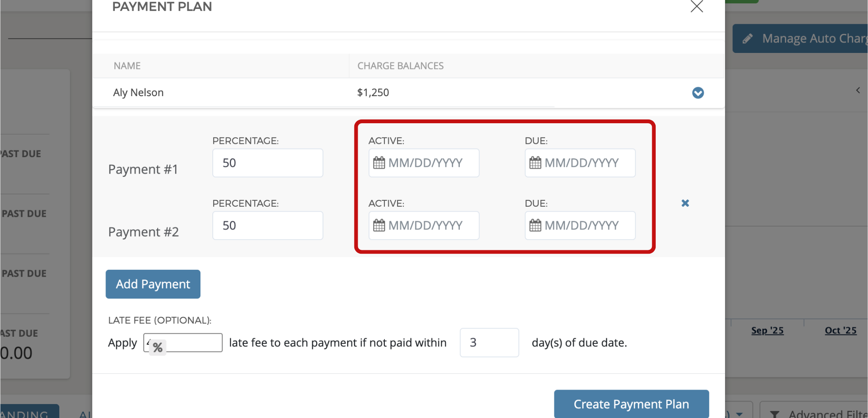Screen dimensions: 868x418
Task: Click Create Payment Plan button
Action: [x=631, y=404]
